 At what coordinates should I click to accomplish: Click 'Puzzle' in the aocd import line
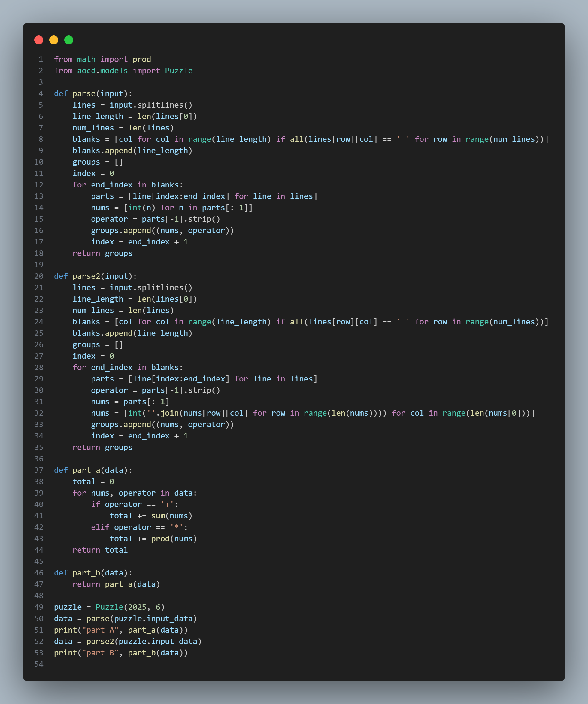[x=178, y=71]
